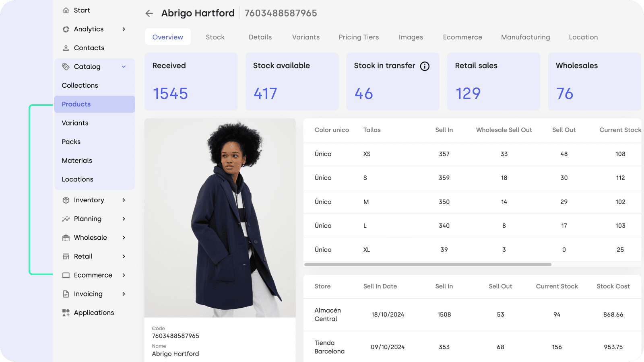Click the Analytics chart icon
The image size is (644, 362).
pos(66,29)
